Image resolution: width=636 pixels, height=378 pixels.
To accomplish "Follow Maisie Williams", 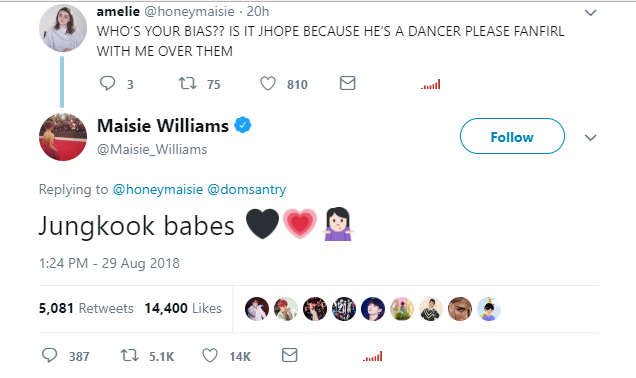I will pos(512,136).
